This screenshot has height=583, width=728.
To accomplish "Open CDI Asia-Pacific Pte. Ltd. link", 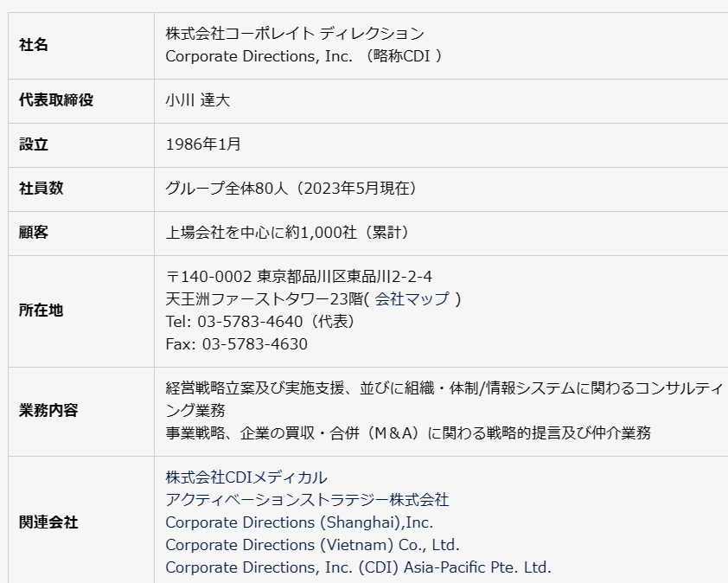I will point(359,567).
